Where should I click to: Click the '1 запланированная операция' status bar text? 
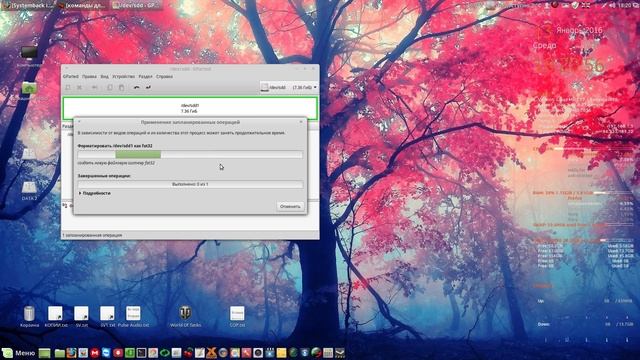point(92,235)
